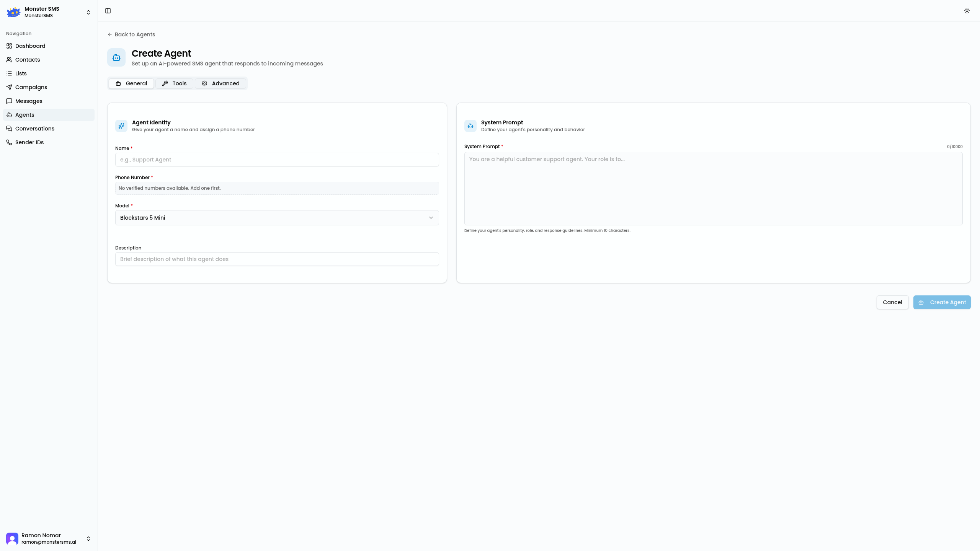This screenshot has height=551, width=980.
Task: Expand the Ramon Nomar user account menu
Action: click(88, 539)
